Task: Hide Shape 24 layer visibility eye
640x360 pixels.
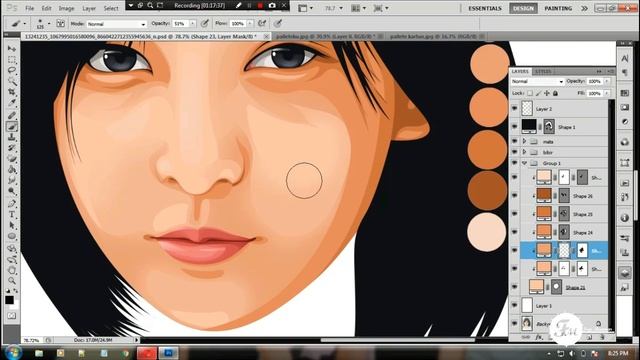Action: tap(514, 232)
